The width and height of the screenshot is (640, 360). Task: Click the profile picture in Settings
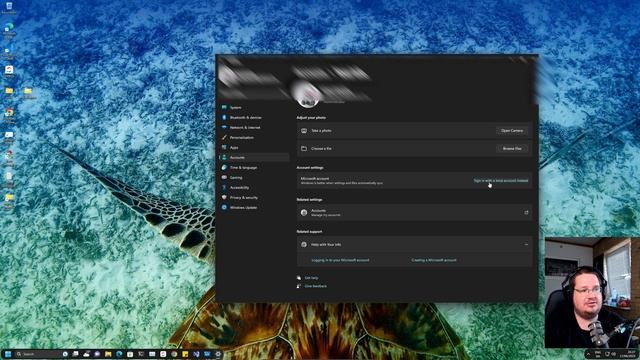tap(308, 94)
